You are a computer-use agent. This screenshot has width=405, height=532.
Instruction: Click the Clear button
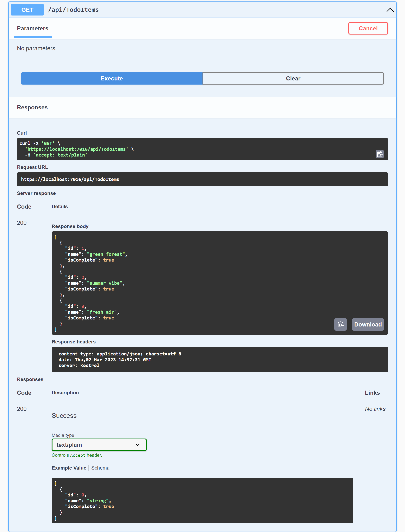coord(293,78)
